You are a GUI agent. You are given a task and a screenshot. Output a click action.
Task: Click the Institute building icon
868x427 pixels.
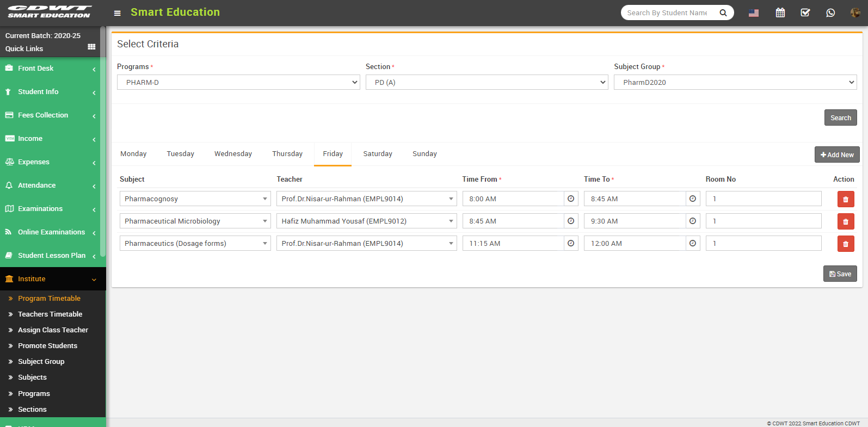pyautogui.click(x=9, y=279)
